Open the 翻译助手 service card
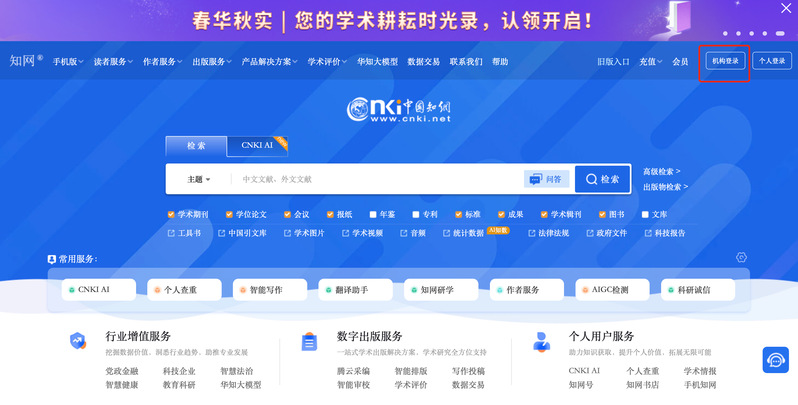 (x=355, y=290)
